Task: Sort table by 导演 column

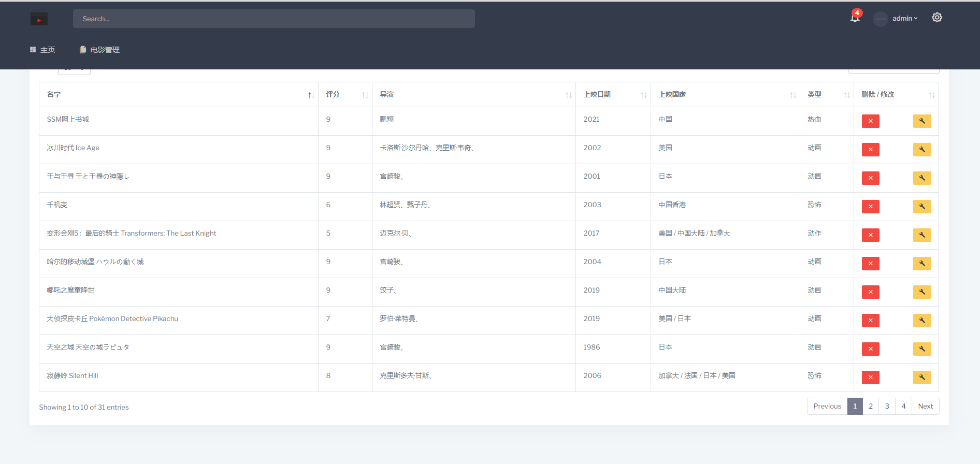Action: (474, 95)
